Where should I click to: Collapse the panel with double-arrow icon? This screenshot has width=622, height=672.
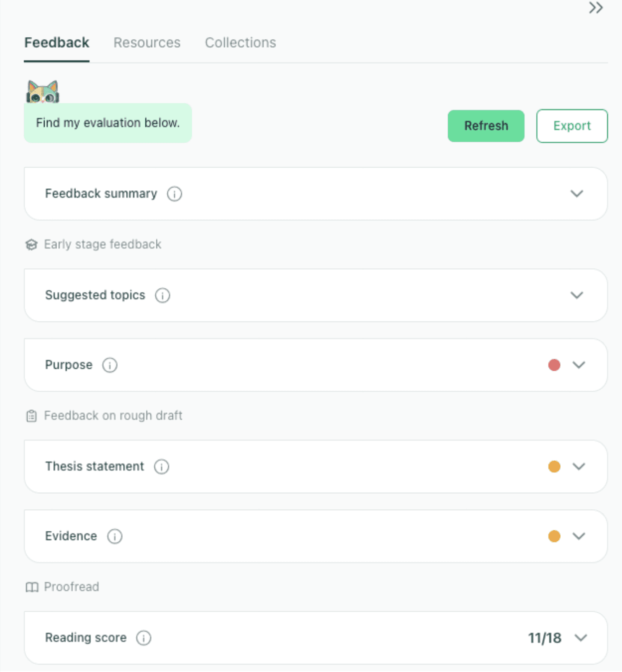596,8
